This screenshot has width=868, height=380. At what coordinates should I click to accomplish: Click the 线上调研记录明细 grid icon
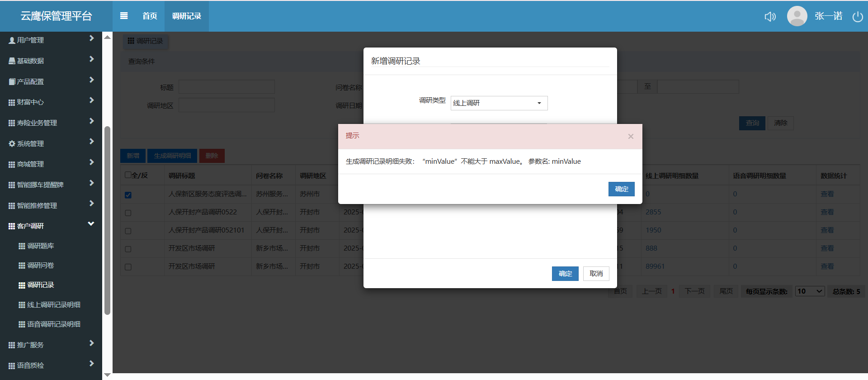(22, 305)
